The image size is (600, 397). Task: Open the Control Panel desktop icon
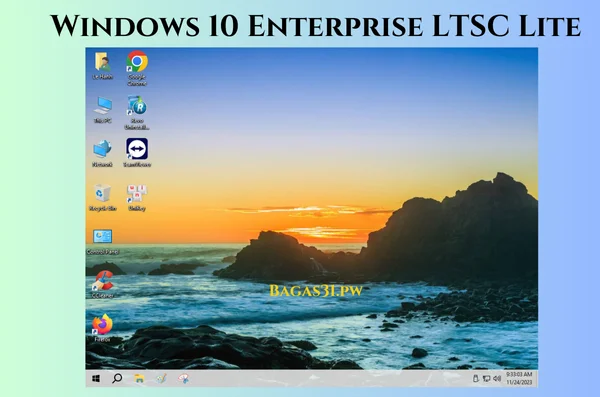point(103,241)
